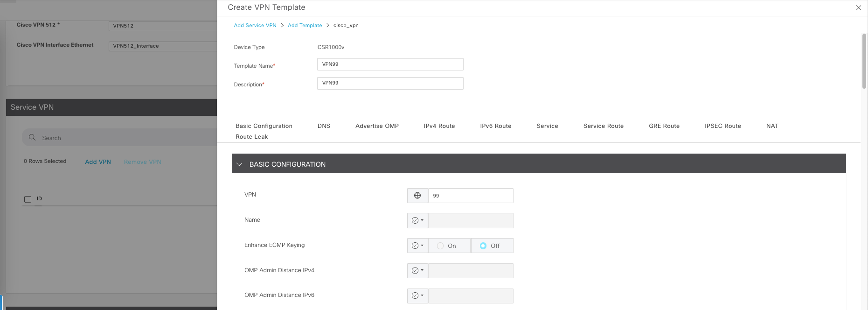Open OMP Admin Distance IPv6 scope dropdown
The height and width of the screenshot is (310, 868).
(x=417, y=296)
